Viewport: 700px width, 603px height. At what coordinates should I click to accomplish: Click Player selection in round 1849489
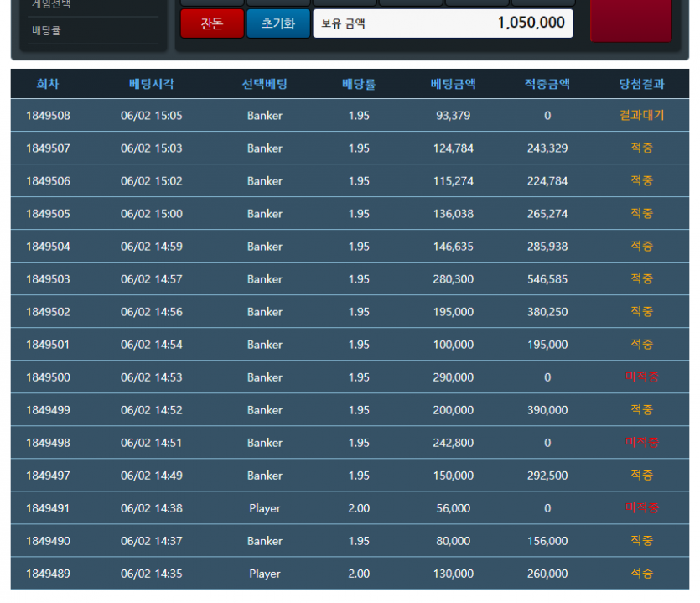[x=265, y=574]
